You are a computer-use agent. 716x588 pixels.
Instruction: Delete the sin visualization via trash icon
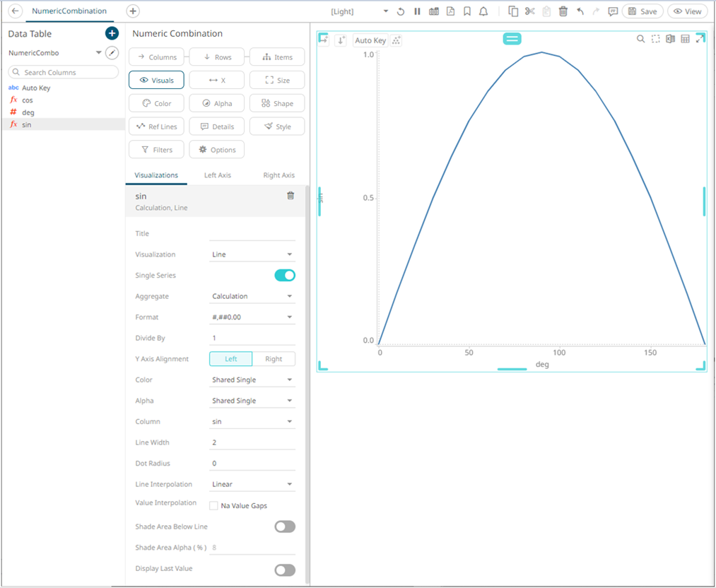(x=290, y=196)
